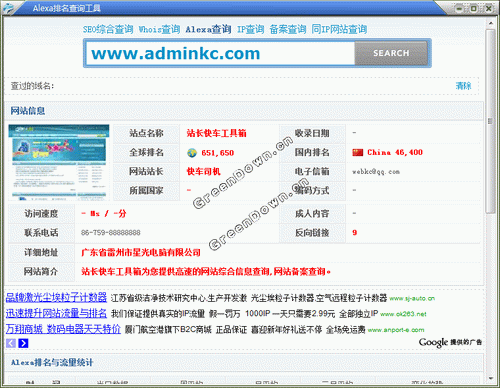
Task: Go to previous ad with left arrow
Action: pos(11,343)
